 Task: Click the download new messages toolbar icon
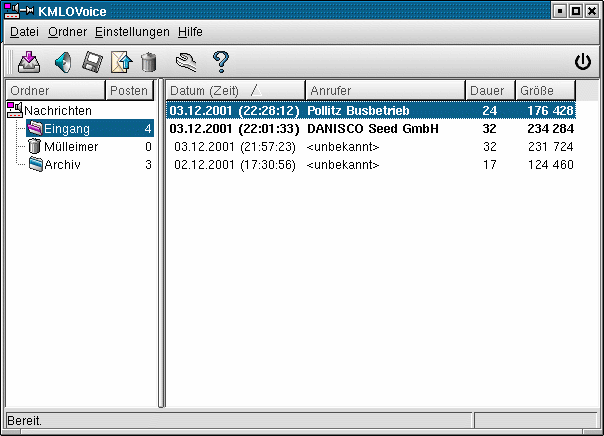29,62
